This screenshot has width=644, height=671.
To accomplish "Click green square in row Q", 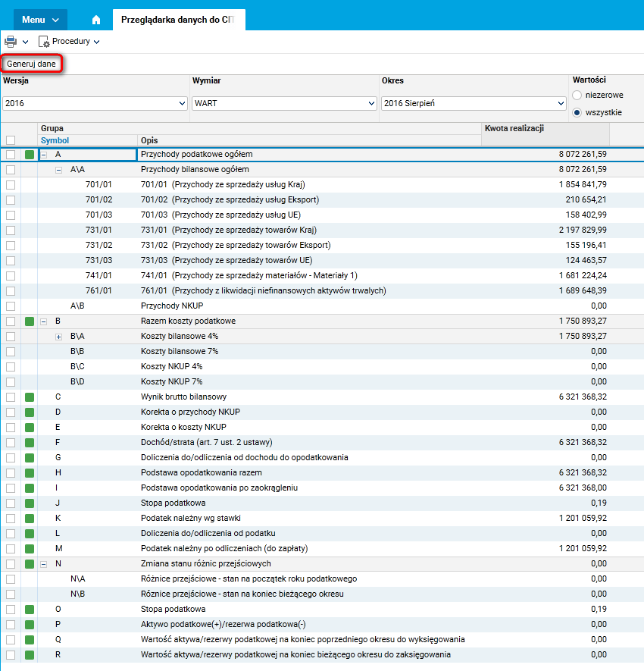I will 30,640.
